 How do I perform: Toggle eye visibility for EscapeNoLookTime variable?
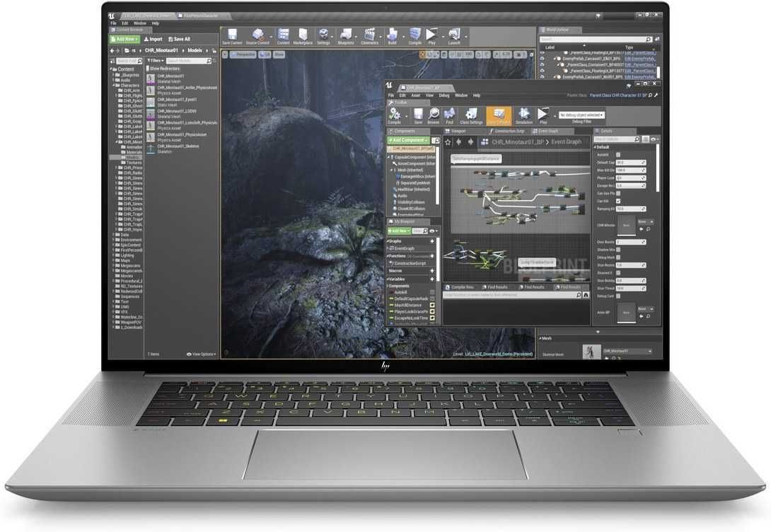click(432, 318)
